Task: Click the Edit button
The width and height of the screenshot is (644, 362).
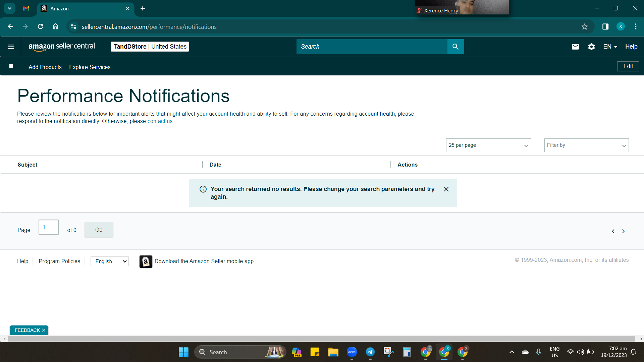Action: [628, 66]
